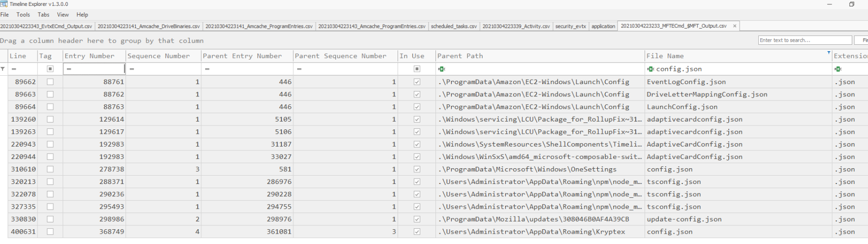Toggle the Tag column filter checkbox
Viewport: 868px width, 244px height.
point(50,69)
